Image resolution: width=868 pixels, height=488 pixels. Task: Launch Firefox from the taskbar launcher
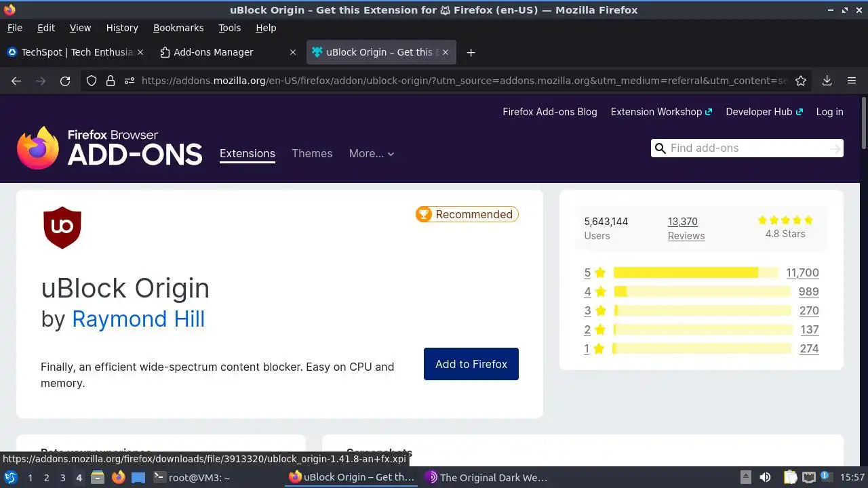(x=118, y=477)
